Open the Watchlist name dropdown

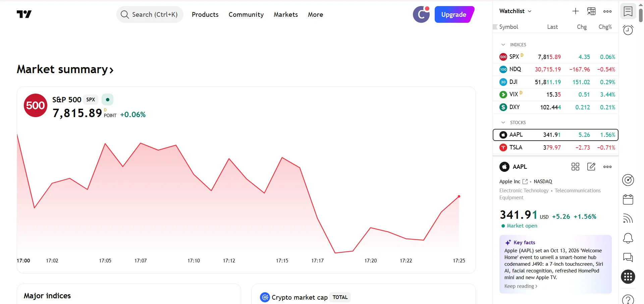pos(516,11)
